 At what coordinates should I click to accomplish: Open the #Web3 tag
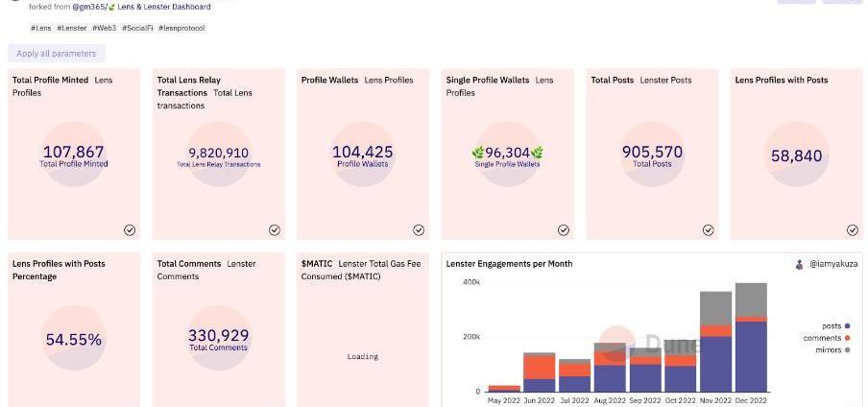105,28
